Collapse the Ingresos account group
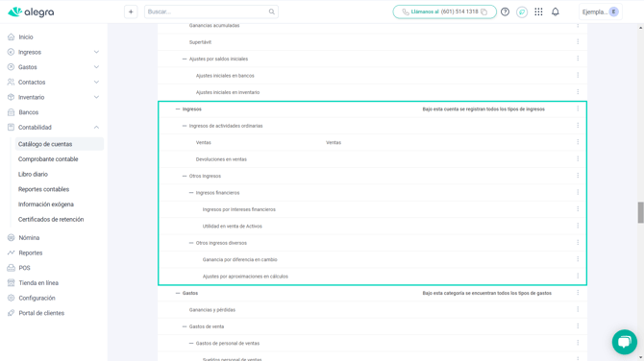644x361 pixels. [178, 109]
